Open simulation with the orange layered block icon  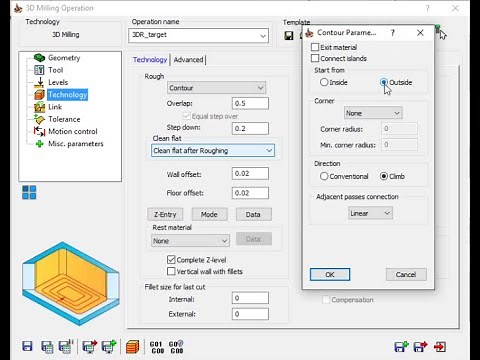coord(132,347)
